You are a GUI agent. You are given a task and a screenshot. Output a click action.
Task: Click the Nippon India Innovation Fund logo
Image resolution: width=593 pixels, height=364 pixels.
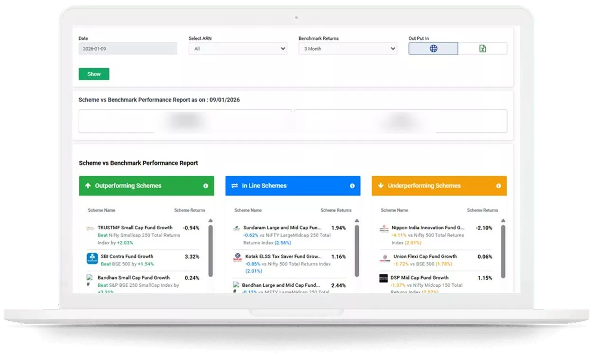(383, 229)
